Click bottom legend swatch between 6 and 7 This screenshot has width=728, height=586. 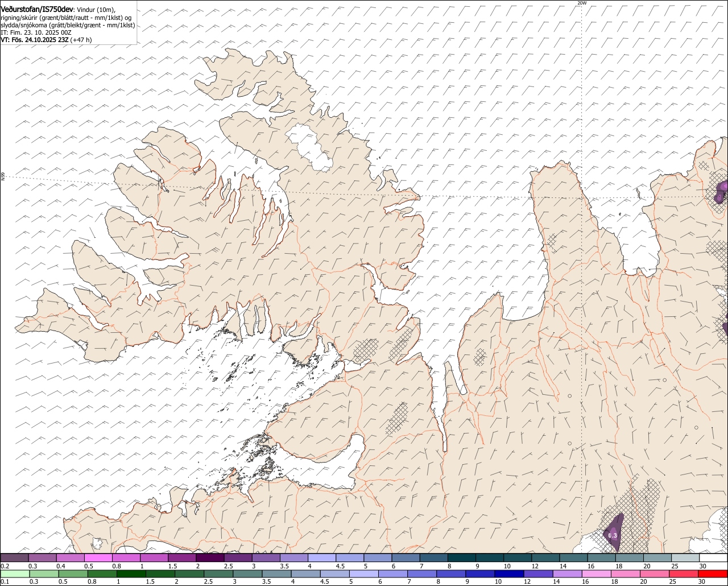tap(393, 574)
